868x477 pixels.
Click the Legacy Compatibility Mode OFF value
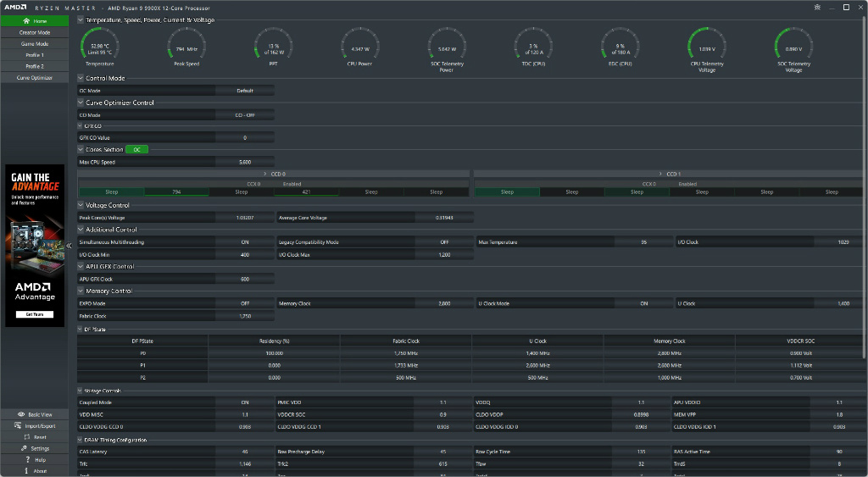(x=444, y=242)
